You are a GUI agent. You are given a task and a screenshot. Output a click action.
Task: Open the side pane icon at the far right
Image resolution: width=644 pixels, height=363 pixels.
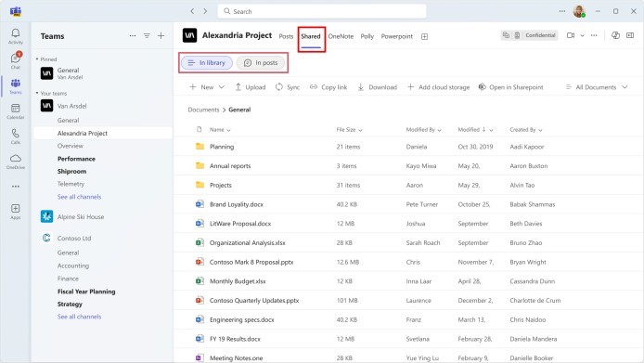click(630, 35)
